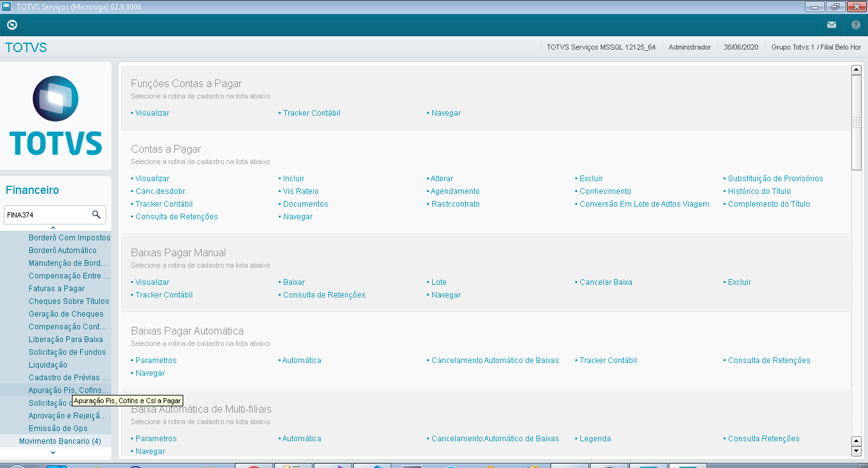868x468 pixels.
Task: Click Grupo Totvs 1 / Filial Belo Hor label
Action: (816, 47)
